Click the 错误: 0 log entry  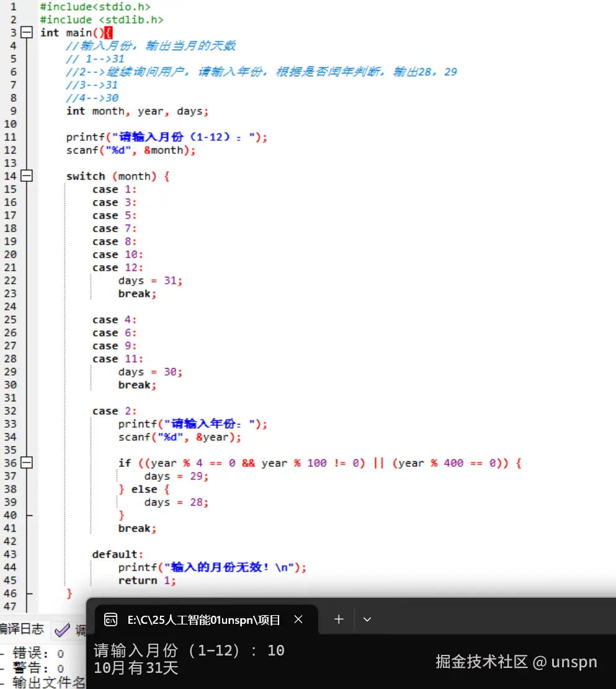38,654
